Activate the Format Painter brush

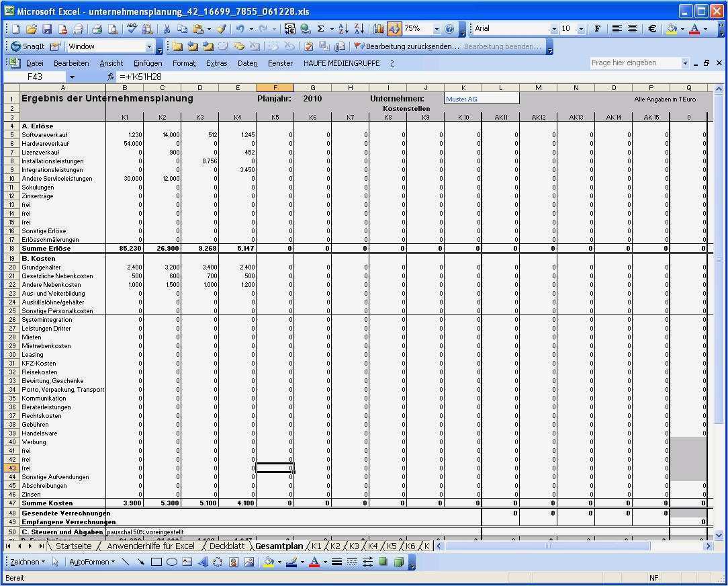222,29
